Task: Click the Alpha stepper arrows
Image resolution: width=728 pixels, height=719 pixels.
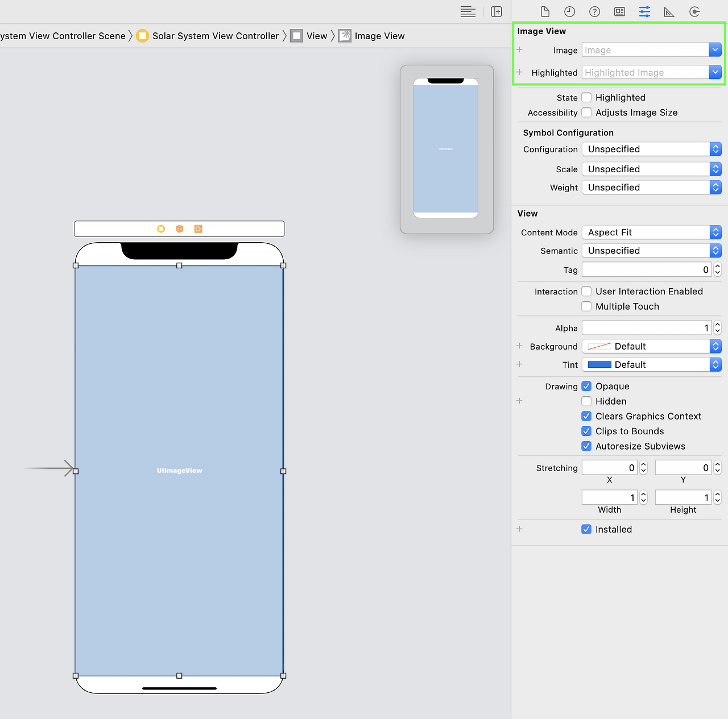Action: [718, 328]
